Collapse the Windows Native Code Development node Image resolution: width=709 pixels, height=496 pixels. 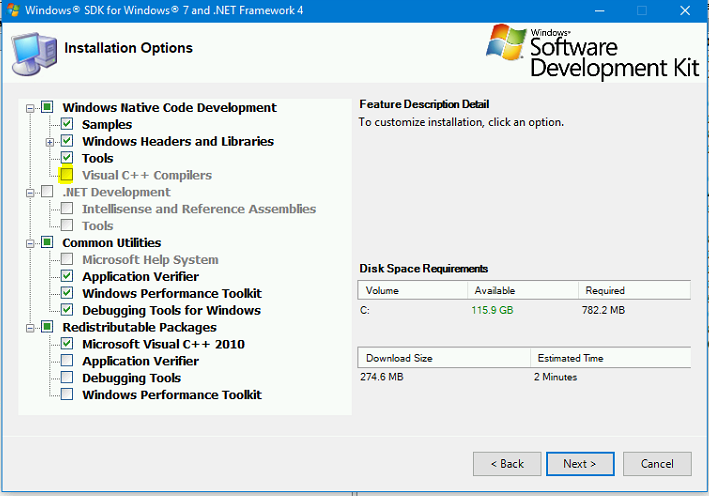31,107
